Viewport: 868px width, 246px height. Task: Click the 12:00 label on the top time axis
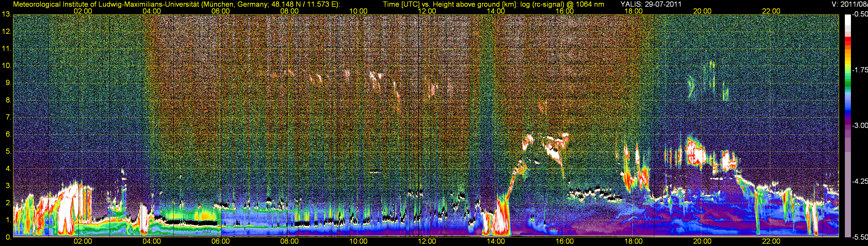pos(427,11)
